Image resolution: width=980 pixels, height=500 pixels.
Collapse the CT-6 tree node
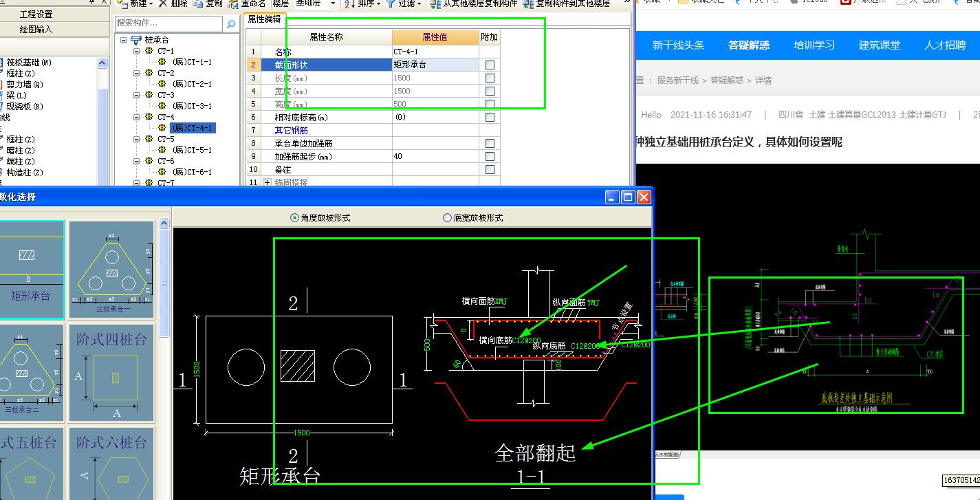pyautogui.click(x=137, y=161)
